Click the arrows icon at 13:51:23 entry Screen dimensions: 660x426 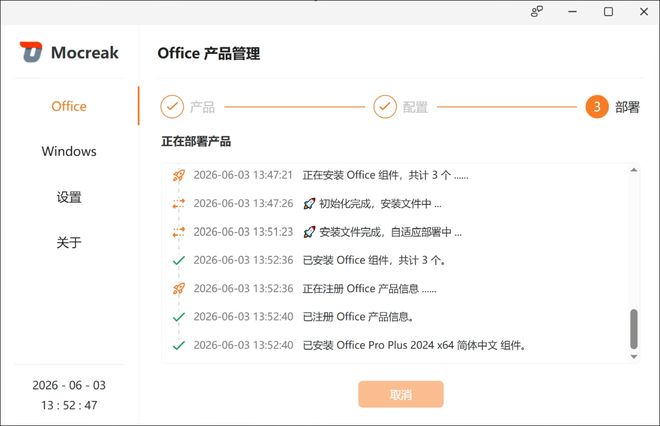[x=179, y=232]
